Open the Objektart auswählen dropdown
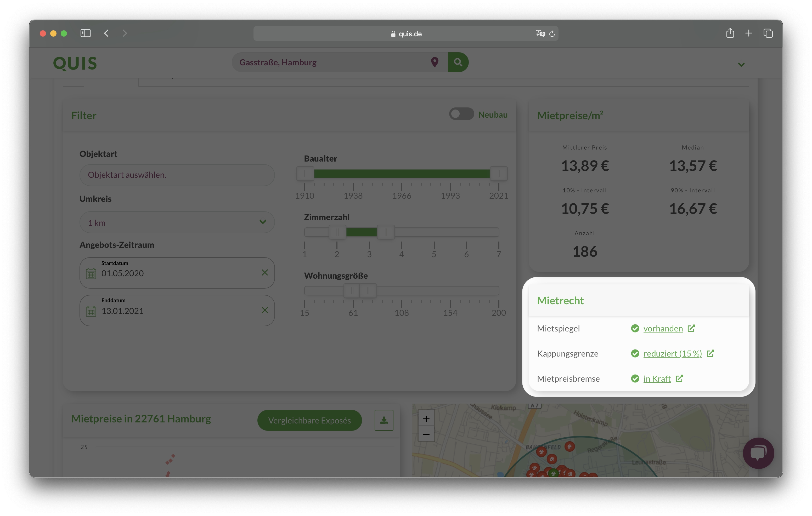 tap(177, 175)
